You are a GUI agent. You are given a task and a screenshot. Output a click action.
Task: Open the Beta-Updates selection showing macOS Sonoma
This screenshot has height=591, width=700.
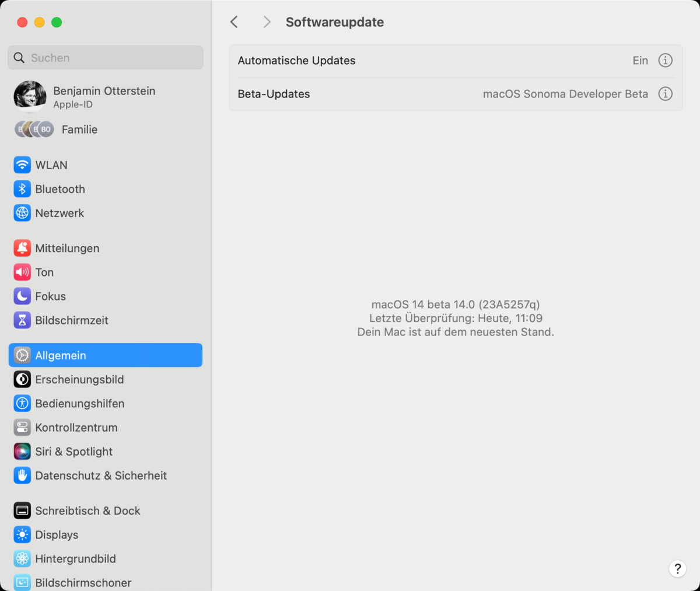click(x=565, y=93)
